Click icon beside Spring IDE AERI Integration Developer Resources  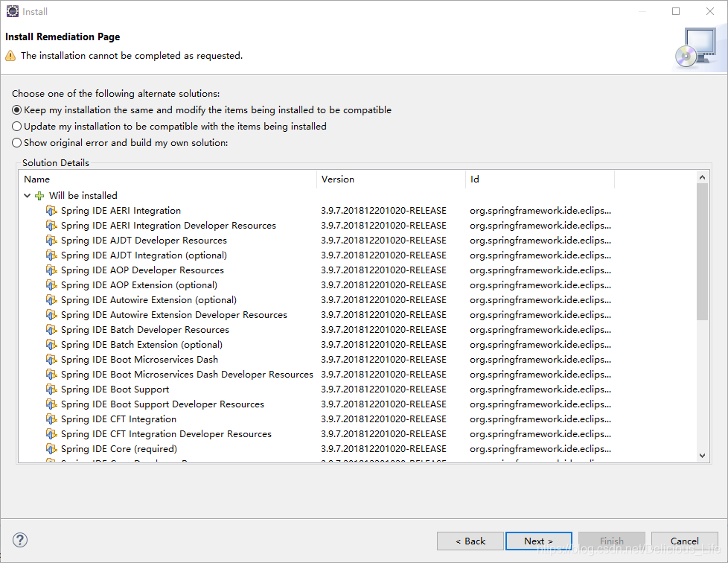[51, 226]
